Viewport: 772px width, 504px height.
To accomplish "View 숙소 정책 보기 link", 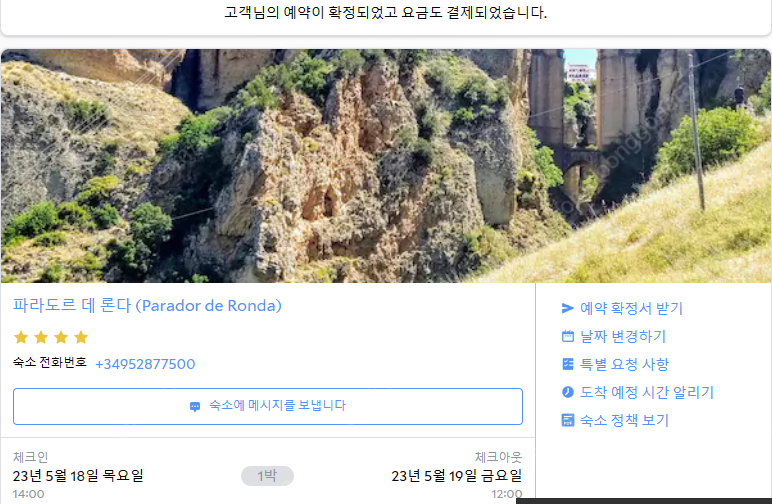I will [x=624, y=420].
